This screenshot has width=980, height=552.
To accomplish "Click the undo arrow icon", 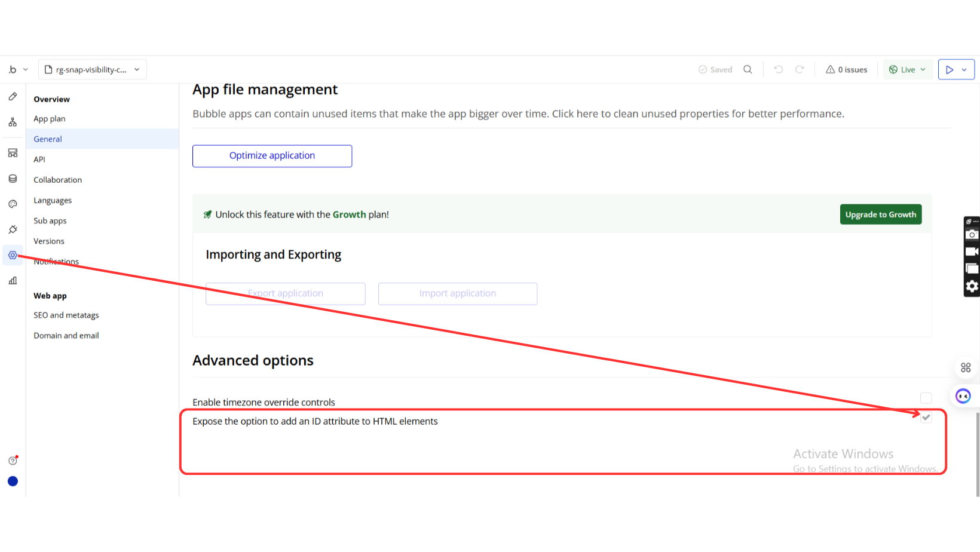I will [779, 69].
